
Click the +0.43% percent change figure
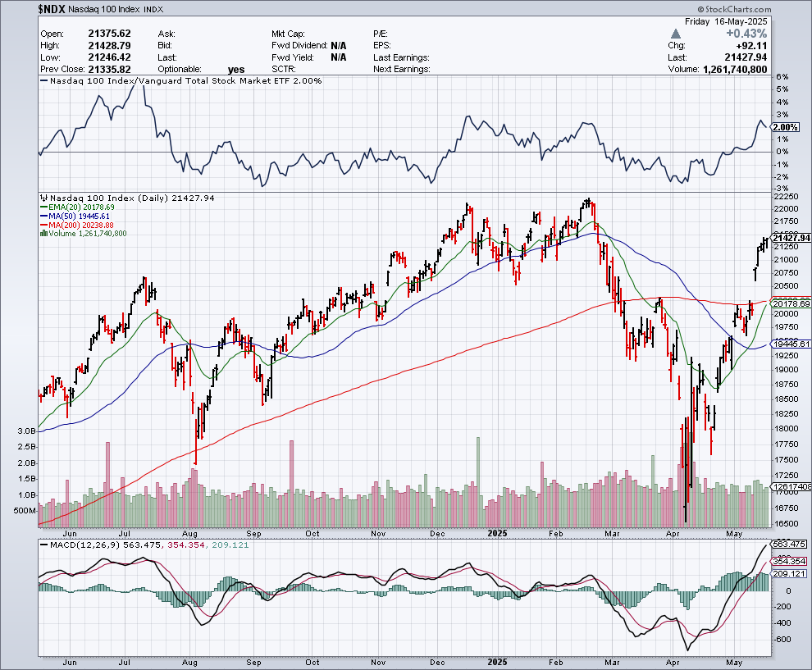pos(746,34)
